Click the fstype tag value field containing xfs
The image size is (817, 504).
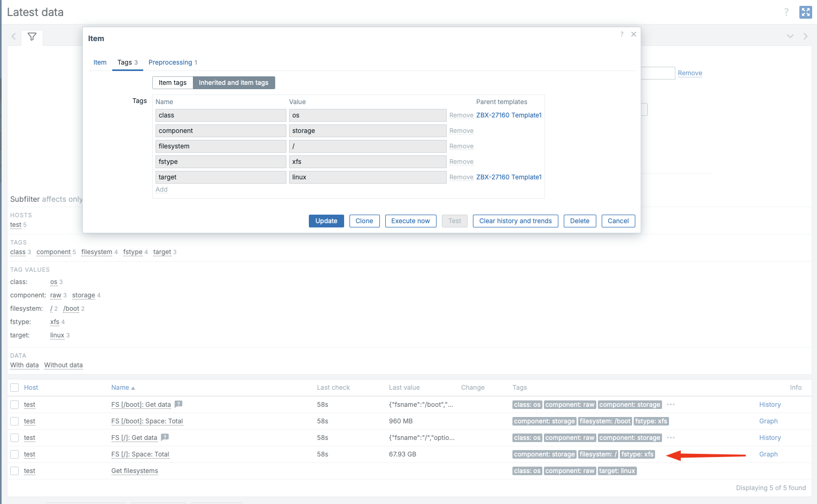click(367, 162)
